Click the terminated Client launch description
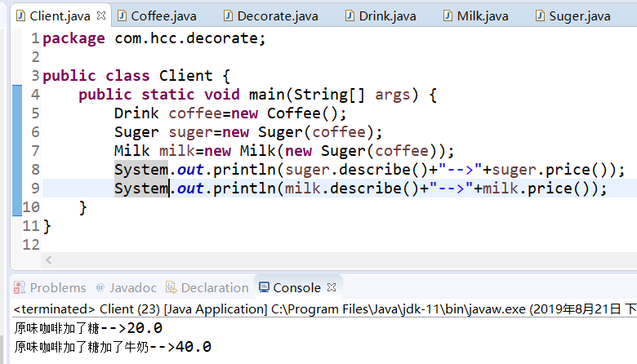 coord(324,309)
